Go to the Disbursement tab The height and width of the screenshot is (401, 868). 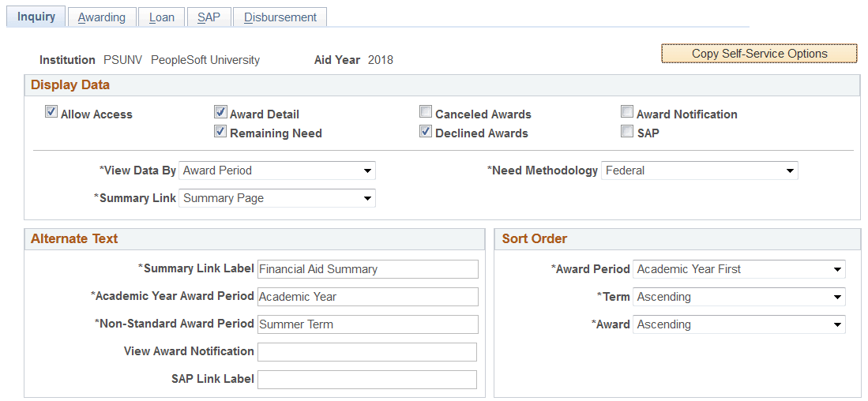(280, 17)
